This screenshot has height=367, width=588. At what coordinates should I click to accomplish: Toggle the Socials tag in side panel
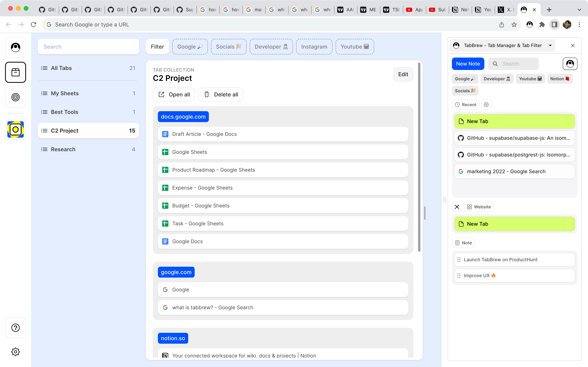point(465,91)
